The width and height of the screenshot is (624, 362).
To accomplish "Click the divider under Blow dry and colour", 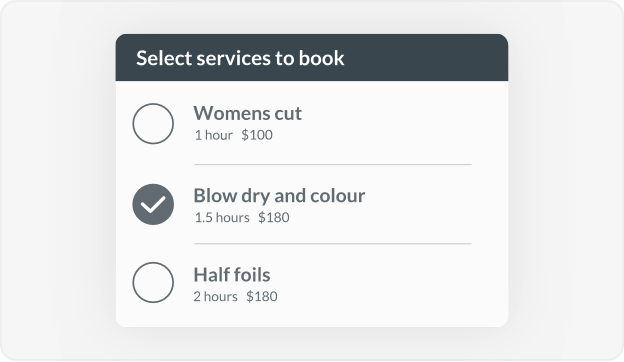I will tap(333, 243).
